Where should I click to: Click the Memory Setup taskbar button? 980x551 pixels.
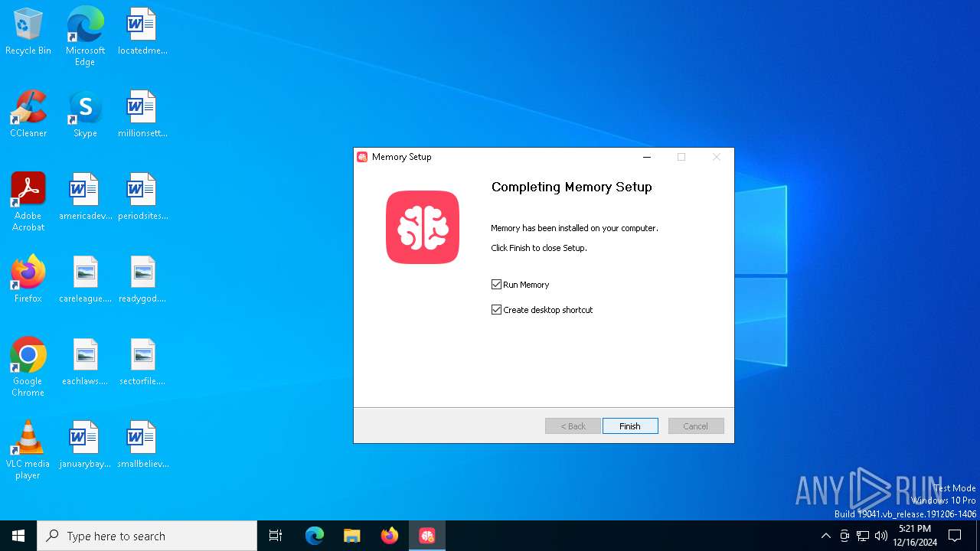(x=427, y=536)
